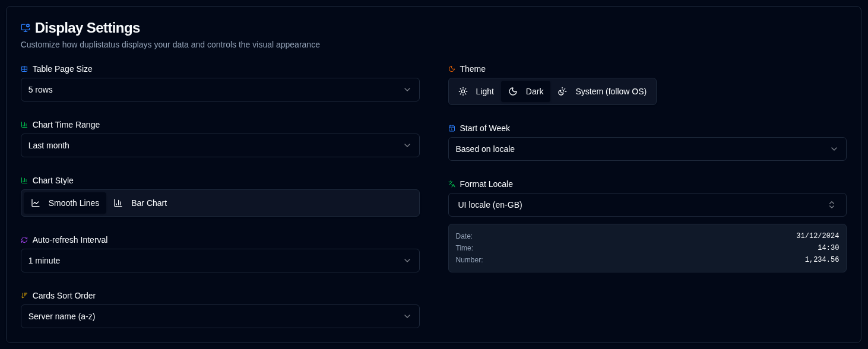Select the Light theme
Screen dimensions: 868x349
[476, 91]
